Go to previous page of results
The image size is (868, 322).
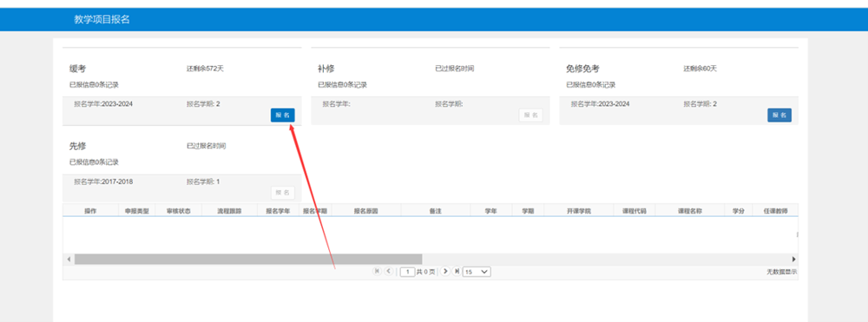(x=389, y=271)
